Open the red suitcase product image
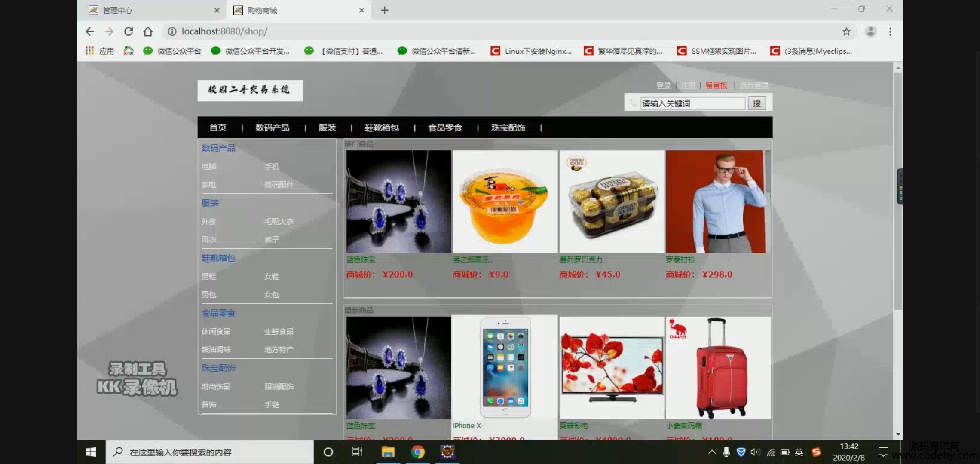Screen dimensions: 980x464 click(718, 367)
